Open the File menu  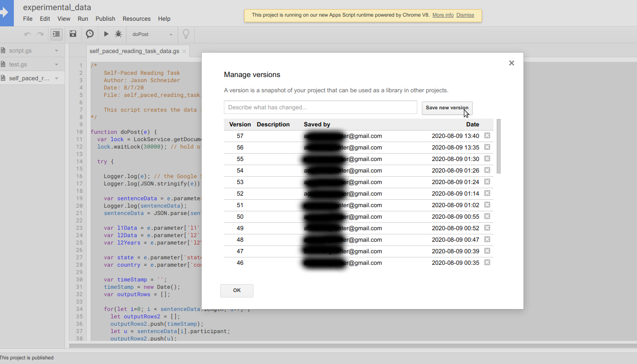(28, 19)
